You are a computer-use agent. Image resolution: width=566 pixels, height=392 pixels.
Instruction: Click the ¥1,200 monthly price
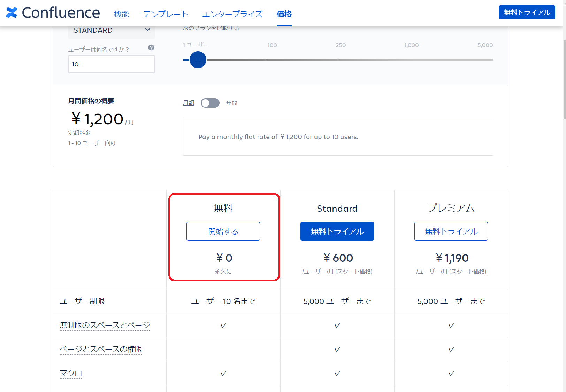[98, 119]
